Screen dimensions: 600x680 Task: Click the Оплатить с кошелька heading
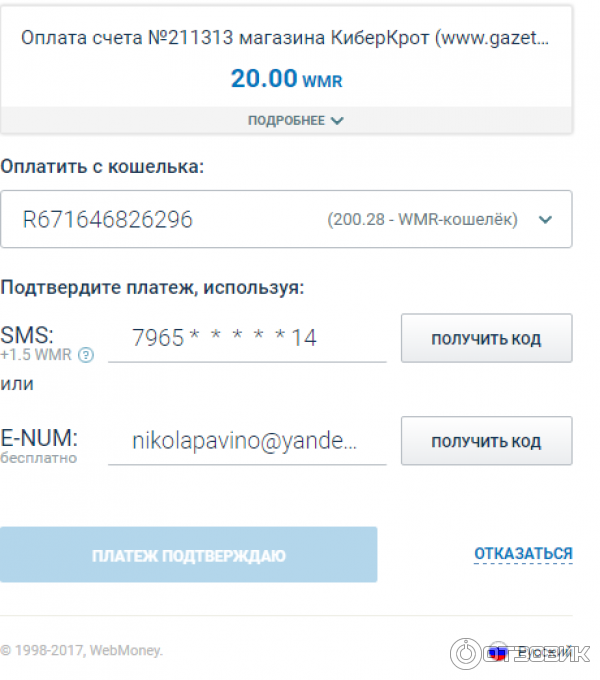pyautogui.click(x=102, y=166)
